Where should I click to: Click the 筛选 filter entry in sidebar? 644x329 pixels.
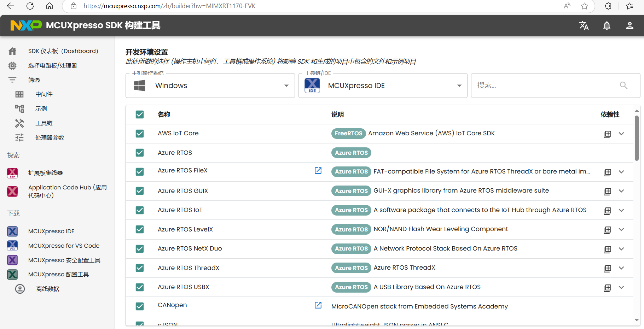pyautogui.click(x=34, y=80)
